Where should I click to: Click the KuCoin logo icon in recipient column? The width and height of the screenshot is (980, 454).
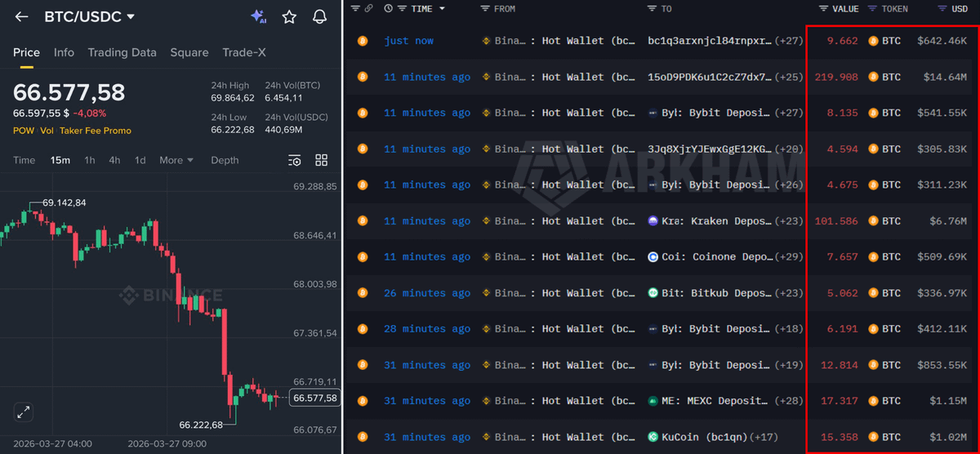coord(653,437)
